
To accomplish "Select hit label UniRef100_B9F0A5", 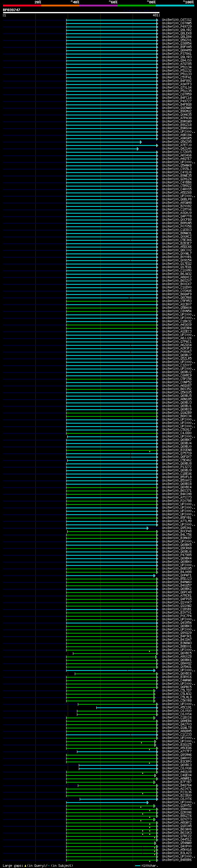I will (x=177, y=47).
